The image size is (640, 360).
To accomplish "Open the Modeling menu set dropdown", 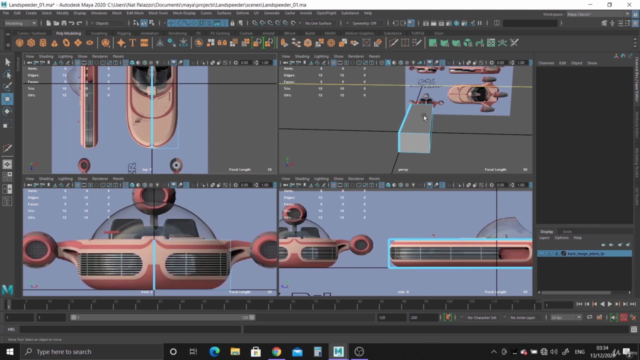I will [20, 23].
